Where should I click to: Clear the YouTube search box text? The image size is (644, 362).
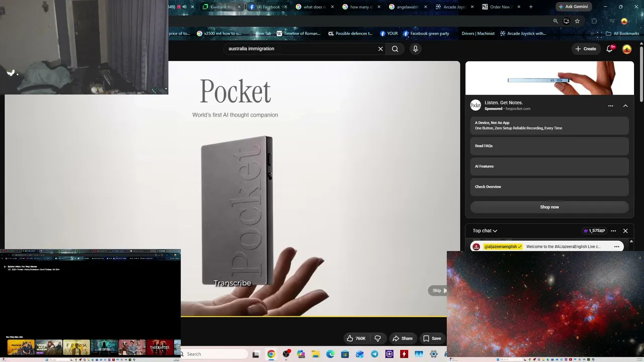380,49
